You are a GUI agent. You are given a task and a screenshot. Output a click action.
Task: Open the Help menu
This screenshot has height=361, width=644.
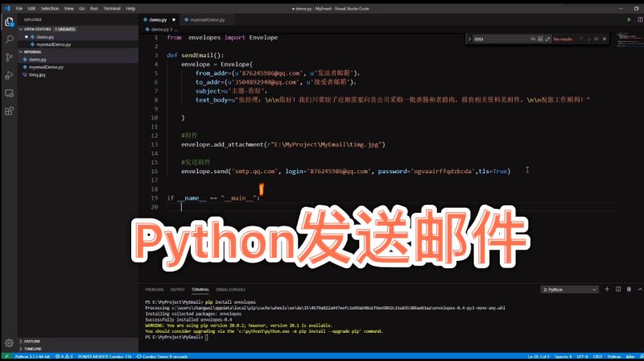tap(130, 8)
